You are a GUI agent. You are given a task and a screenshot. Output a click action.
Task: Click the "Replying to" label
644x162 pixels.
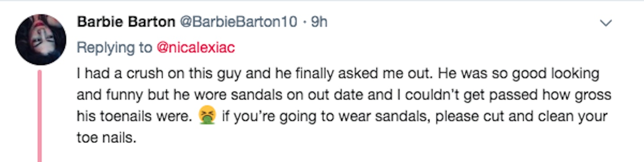(x=114, y=48)
